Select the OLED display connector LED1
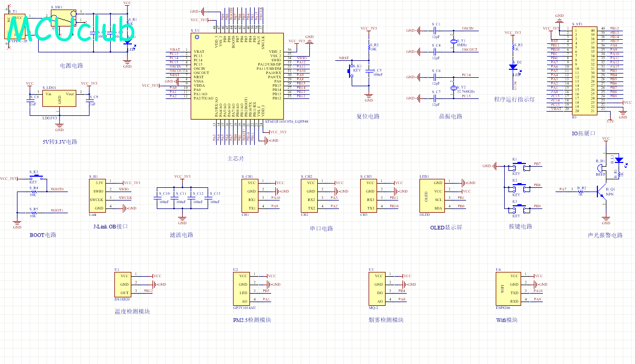Image resolution: width=635 pixels, height=364 pixels. [433, 195]
